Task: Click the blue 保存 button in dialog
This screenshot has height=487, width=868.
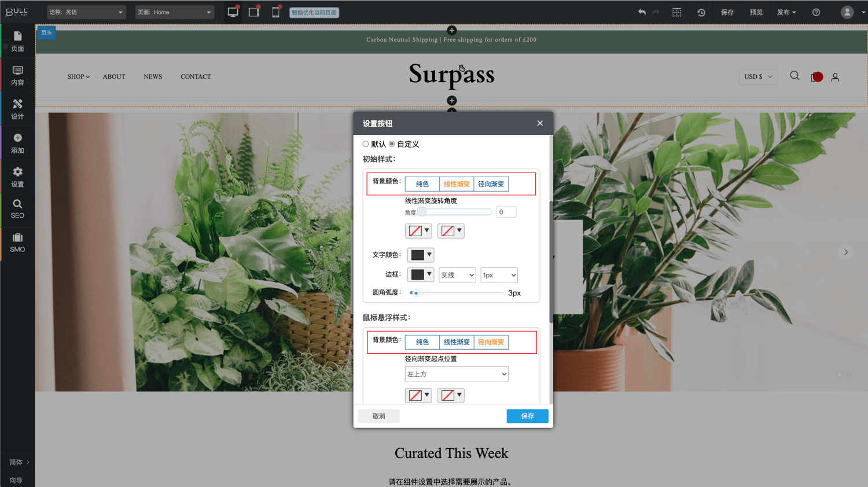Action: (527, 416)
